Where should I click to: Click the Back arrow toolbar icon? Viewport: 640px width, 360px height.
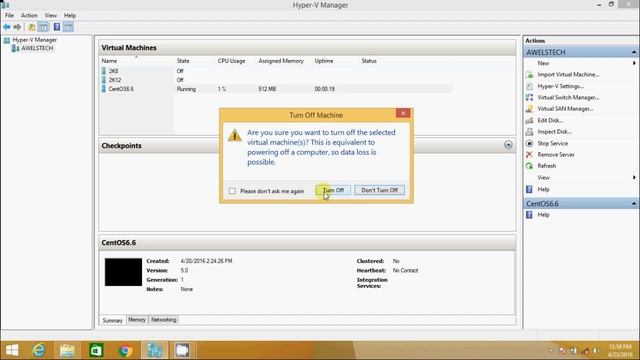click(x=7, y=27)
